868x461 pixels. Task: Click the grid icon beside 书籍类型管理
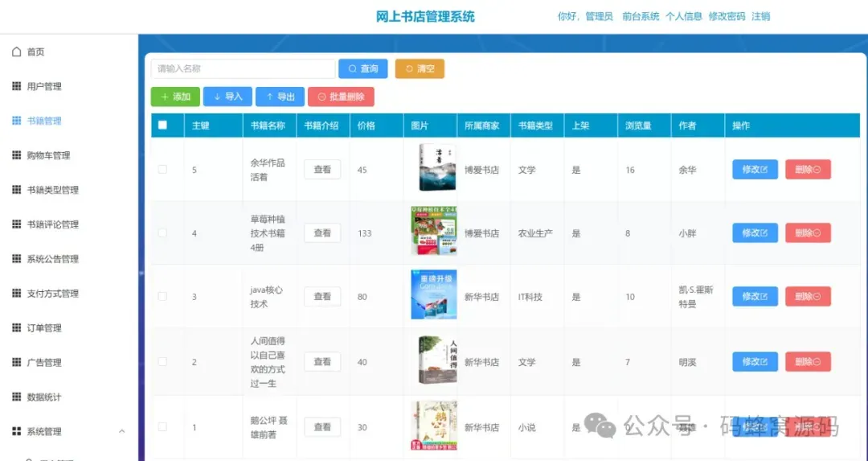[x=17, y=190]
